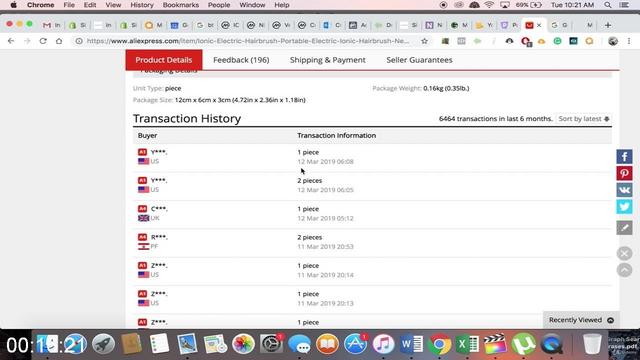Expand the Recently Viewed panel
The height and width of the screenshot is (360, 640).
click(581, 320)
